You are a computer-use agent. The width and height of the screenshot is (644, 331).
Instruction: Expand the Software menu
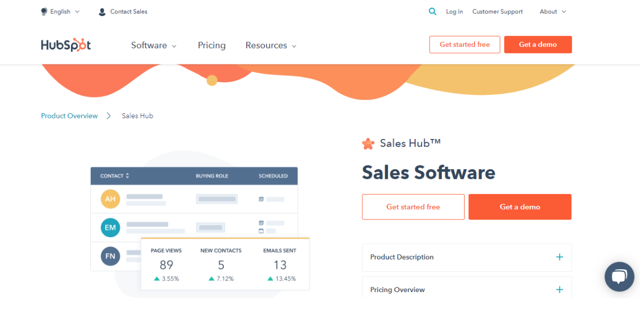pos(154,45)
